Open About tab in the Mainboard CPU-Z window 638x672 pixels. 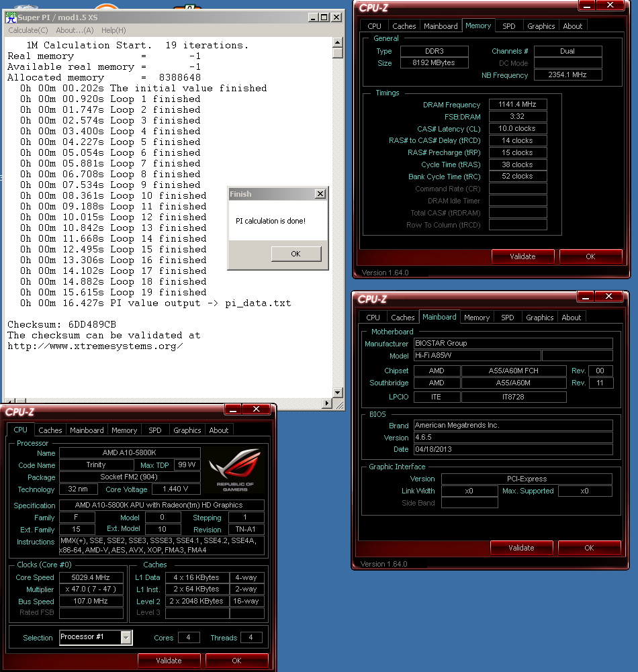coord(571,318)
